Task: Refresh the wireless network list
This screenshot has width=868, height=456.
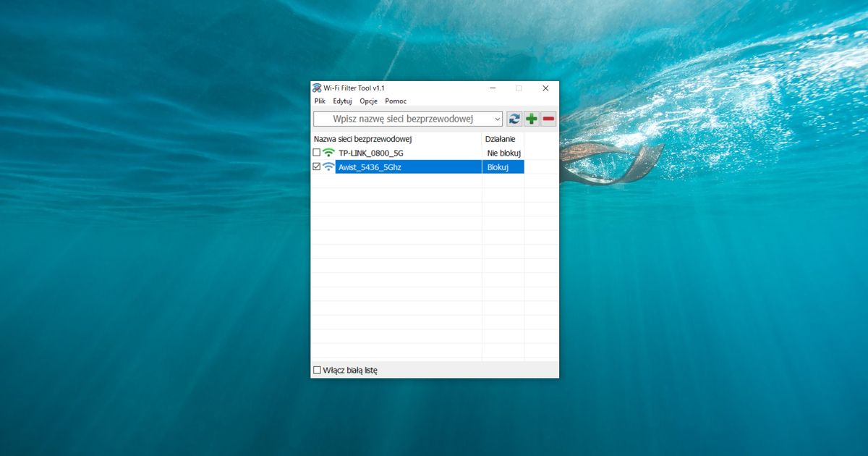Action: [x=514, y=119]
